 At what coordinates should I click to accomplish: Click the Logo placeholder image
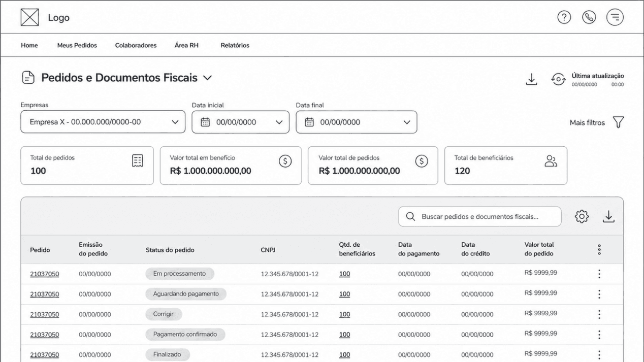[x=29, y=17]
